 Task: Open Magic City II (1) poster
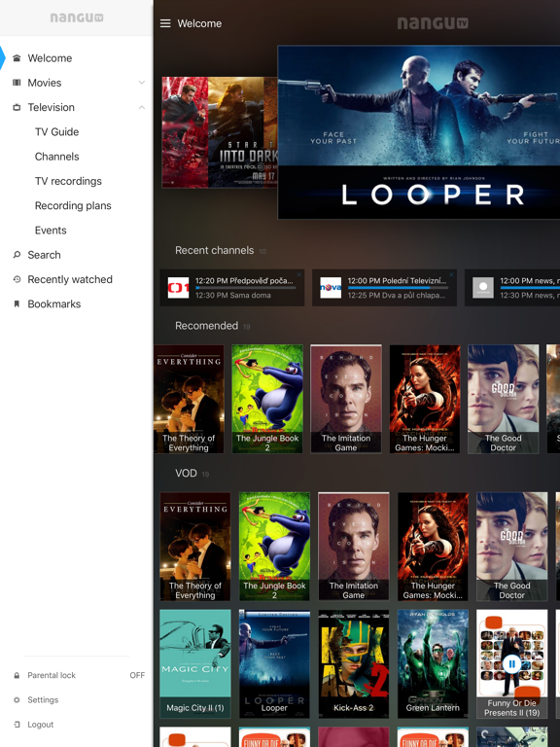click(x=195, y=663)
